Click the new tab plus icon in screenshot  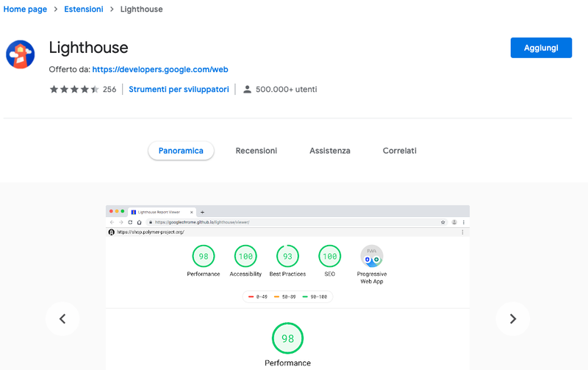point(202,212)
